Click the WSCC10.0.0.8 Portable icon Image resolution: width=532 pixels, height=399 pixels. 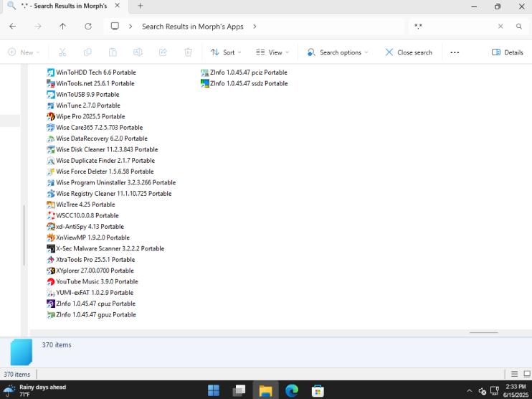[51, 215]
